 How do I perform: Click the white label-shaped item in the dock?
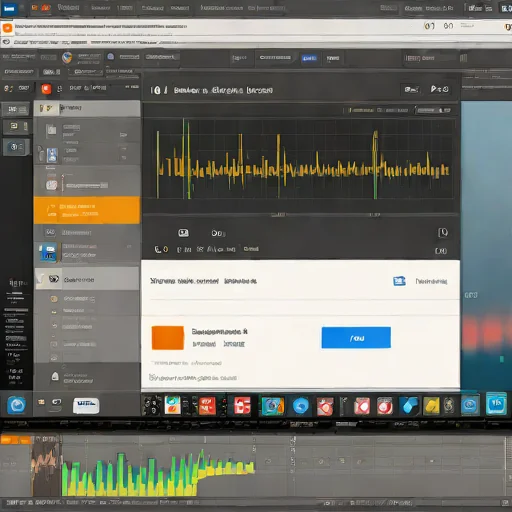point(86,406)
